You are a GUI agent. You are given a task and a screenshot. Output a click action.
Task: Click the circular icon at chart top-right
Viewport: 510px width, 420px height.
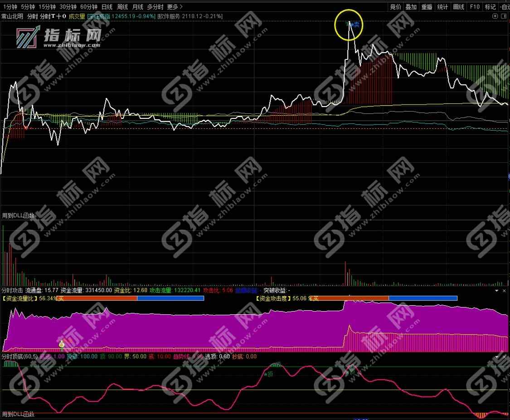pyautogui.click(x=495, y=16)
